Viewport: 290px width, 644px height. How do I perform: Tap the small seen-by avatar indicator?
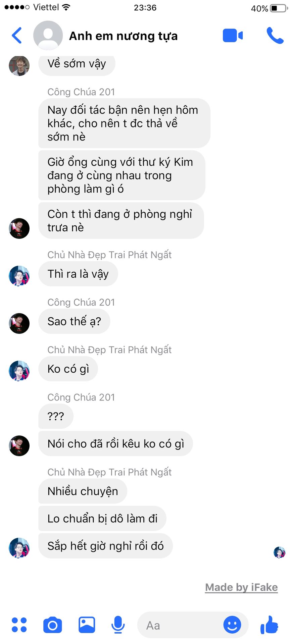coord(279,552)
